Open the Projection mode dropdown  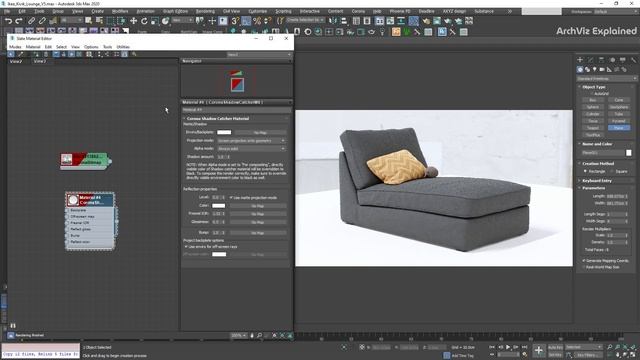[251, 140]
